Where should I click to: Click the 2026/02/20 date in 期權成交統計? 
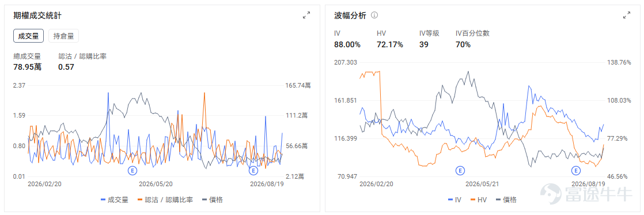coord(44,184)
